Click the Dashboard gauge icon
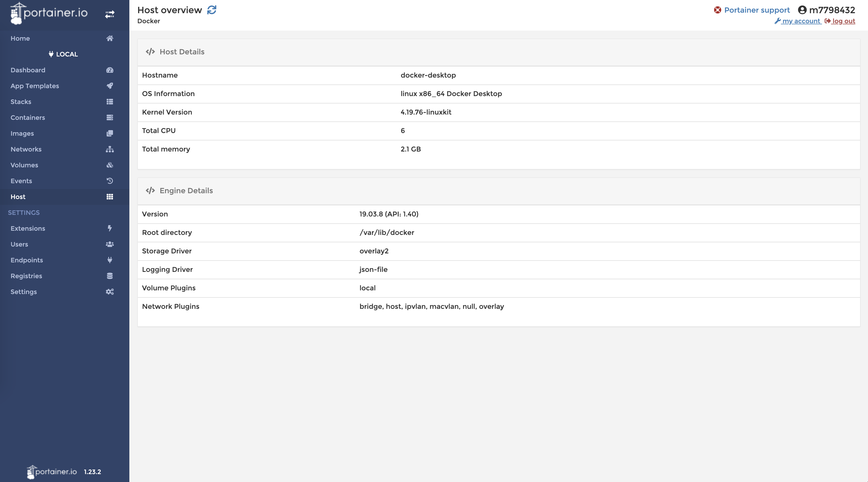Screen dimensions: 868x482 [x=110, y=70]
